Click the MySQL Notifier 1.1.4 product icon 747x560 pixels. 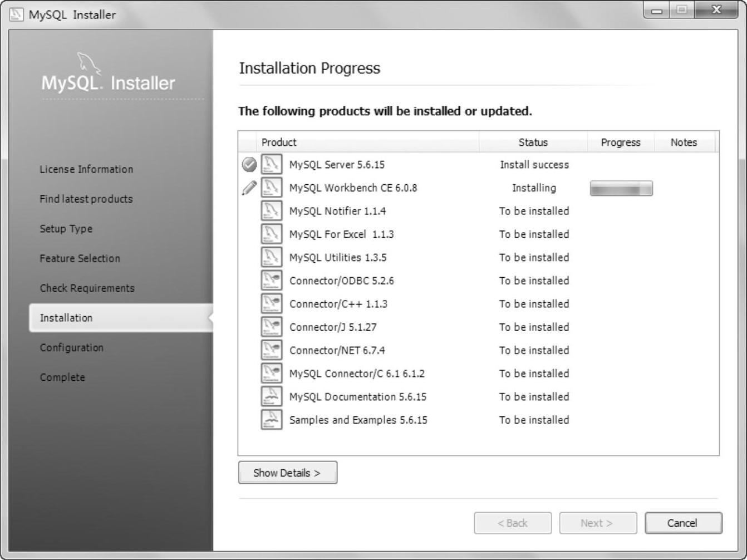pos(271,211)
